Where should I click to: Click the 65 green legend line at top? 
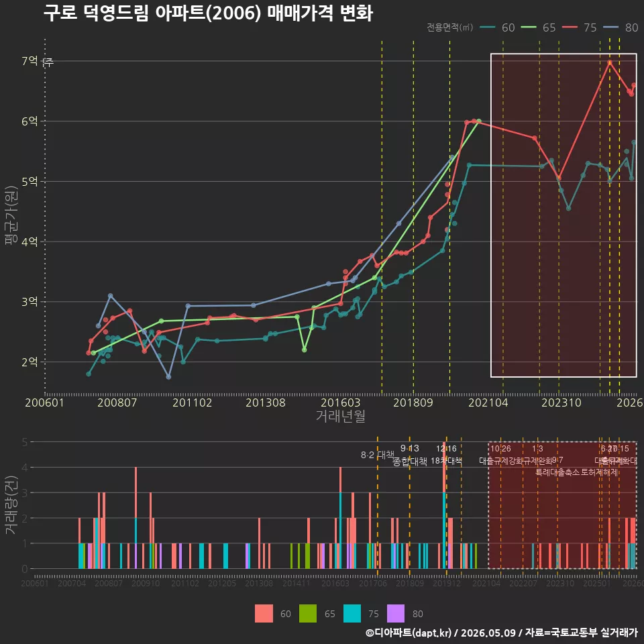pyautogui.click(x=529, y=28)
